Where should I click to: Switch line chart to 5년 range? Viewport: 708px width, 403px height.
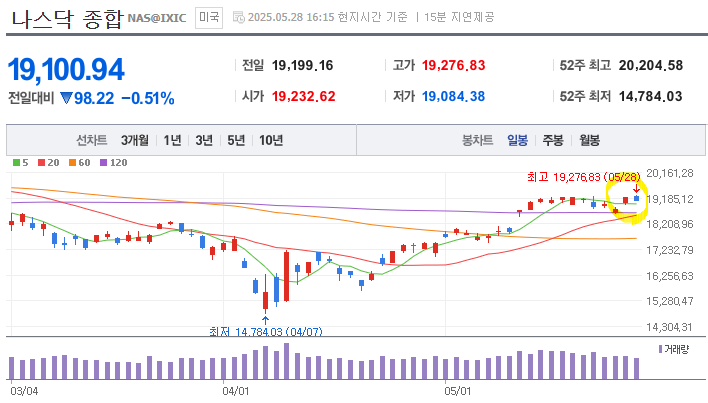236,140
